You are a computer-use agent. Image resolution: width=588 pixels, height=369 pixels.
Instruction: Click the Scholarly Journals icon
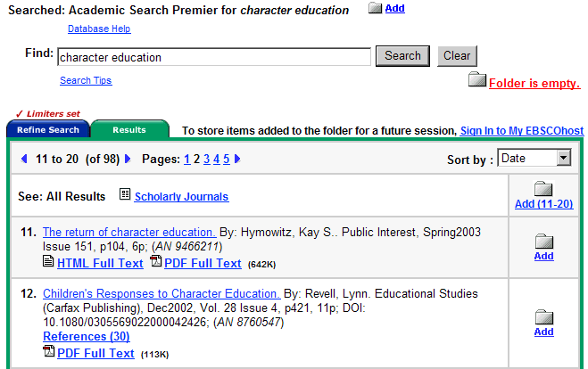(x=125, y=195)
